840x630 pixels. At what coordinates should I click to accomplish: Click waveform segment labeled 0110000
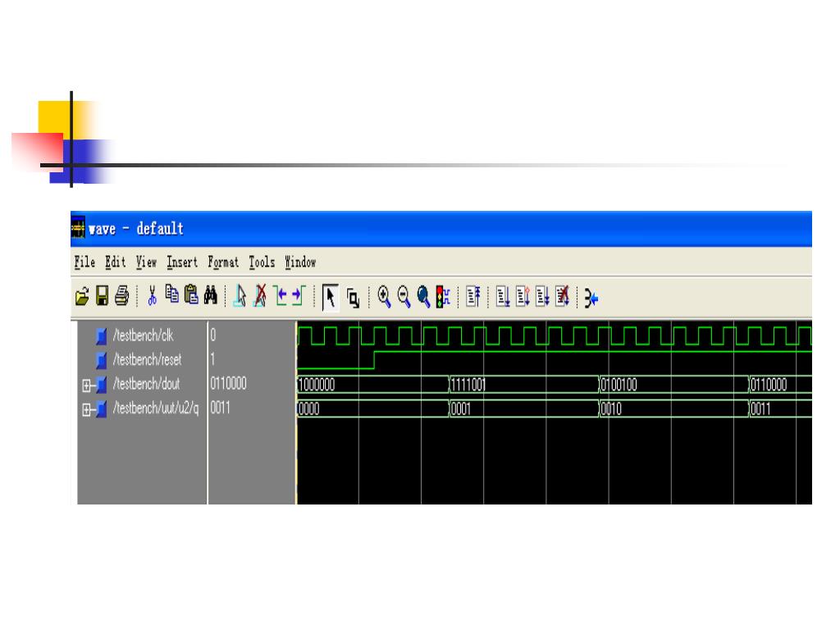point(781,385)
